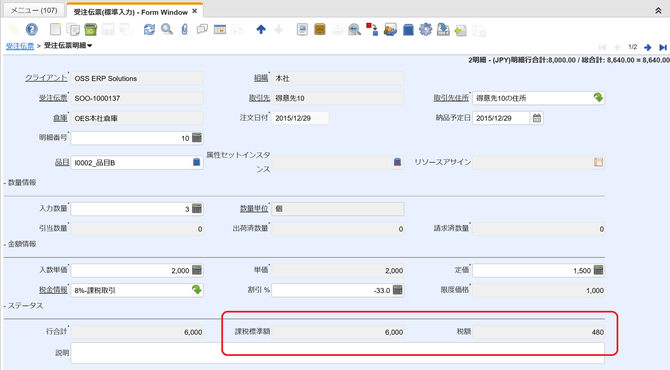Image resolution: width=670 pixels, height=370 pixels.
Task: Open Find with the magnifier icon
Action: click(167, 29)
